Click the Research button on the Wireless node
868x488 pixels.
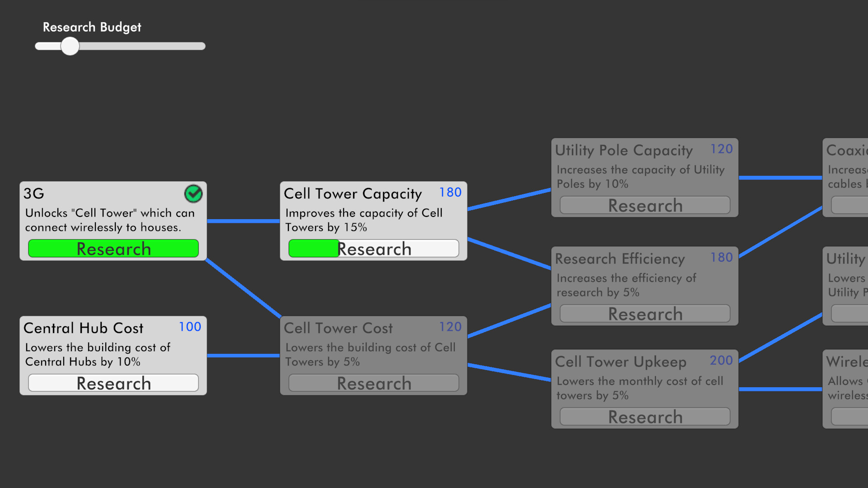[854, 416]
